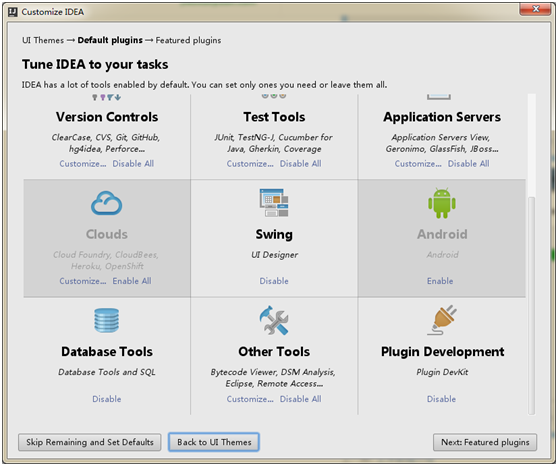Disable the Plugin Development plugin
Viewport: 558px width, 466px height.
(x=441, y=399)
